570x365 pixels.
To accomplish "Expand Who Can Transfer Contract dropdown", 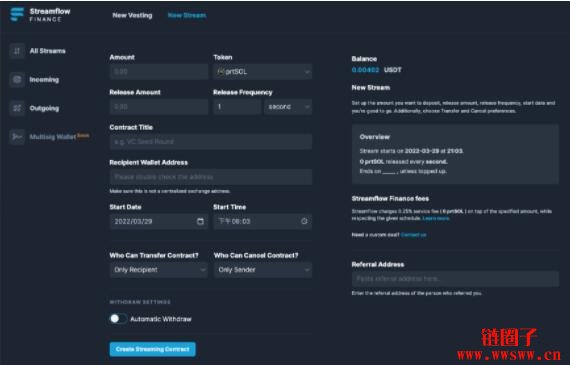I will point(158,270).
